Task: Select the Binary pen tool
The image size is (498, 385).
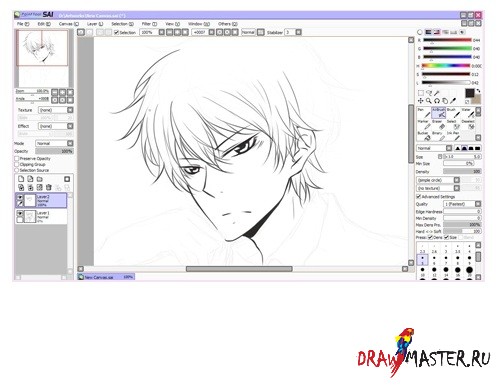Action: [x=438, y=136]
